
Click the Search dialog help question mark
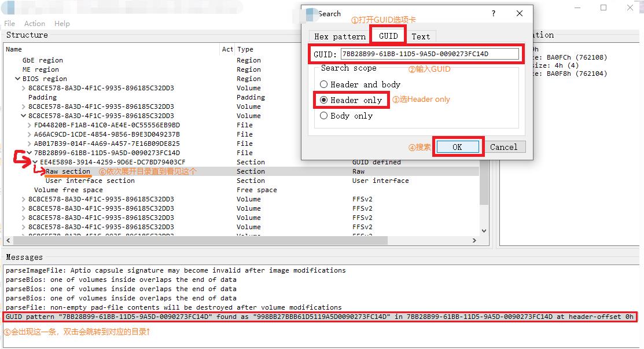pos(494,13)
